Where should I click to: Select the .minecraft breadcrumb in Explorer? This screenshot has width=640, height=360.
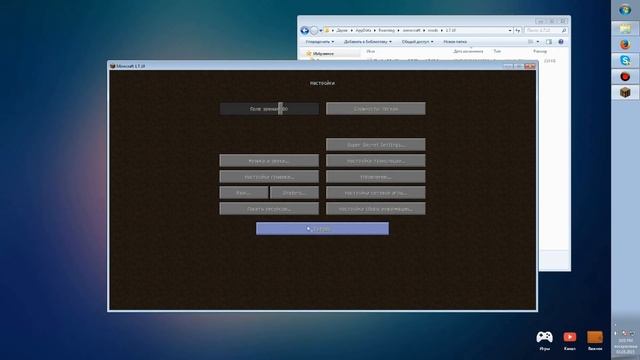pos(411,31)
